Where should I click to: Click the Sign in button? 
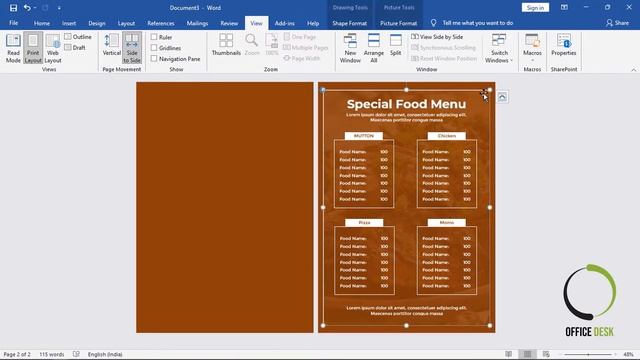pos(535,8)
